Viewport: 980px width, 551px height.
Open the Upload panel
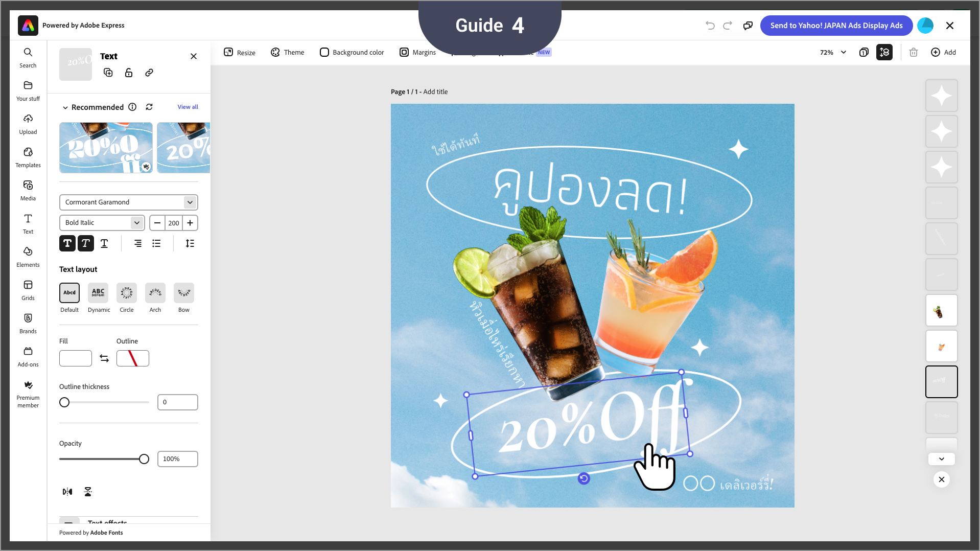point(28,124)
